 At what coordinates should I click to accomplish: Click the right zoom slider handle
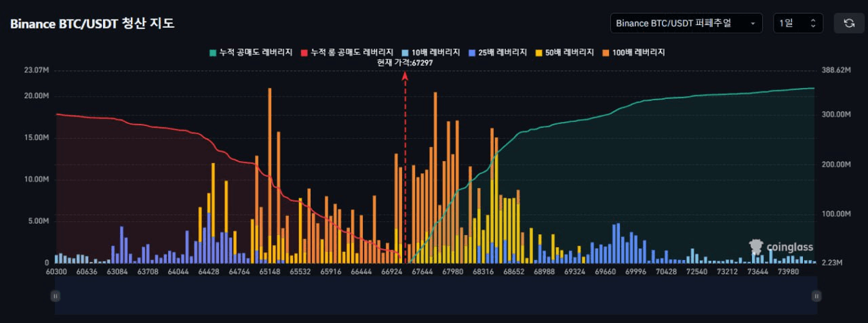[x=816, y=296]
